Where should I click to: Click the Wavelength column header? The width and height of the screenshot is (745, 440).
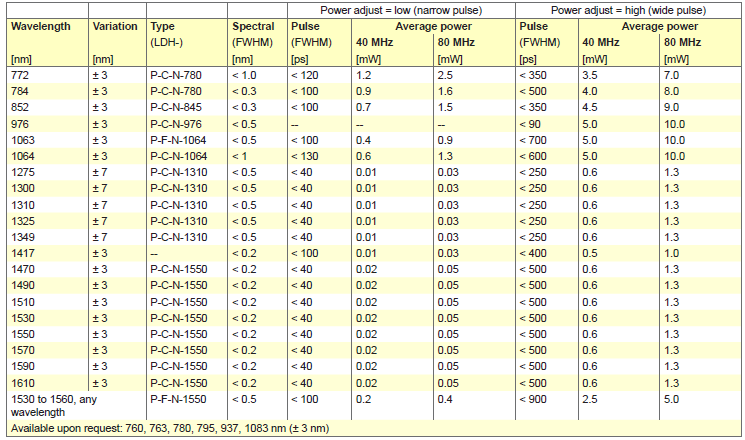coord(40,26)
